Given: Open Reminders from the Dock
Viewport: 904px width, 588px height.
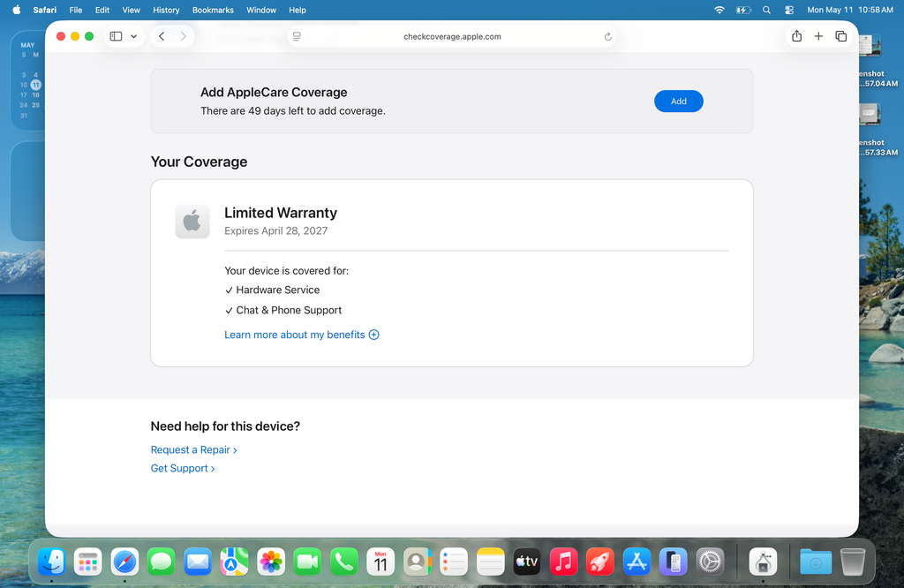Looking at the screenshot, I should 454,562.
